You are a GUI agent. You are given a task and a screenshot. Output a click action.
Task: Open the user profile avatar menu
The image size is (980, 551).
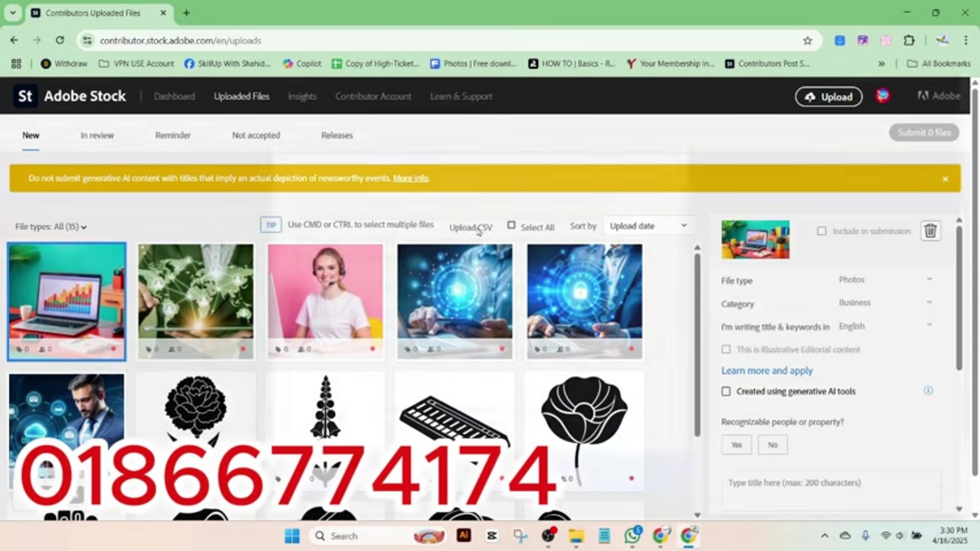(x=882, y=96)
